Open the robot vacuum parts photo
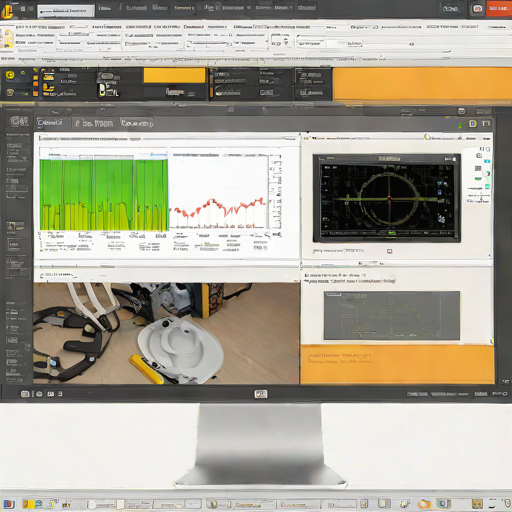Image resolution: width=512 pixels, height=512 pixels. click(x=166, y=333)
